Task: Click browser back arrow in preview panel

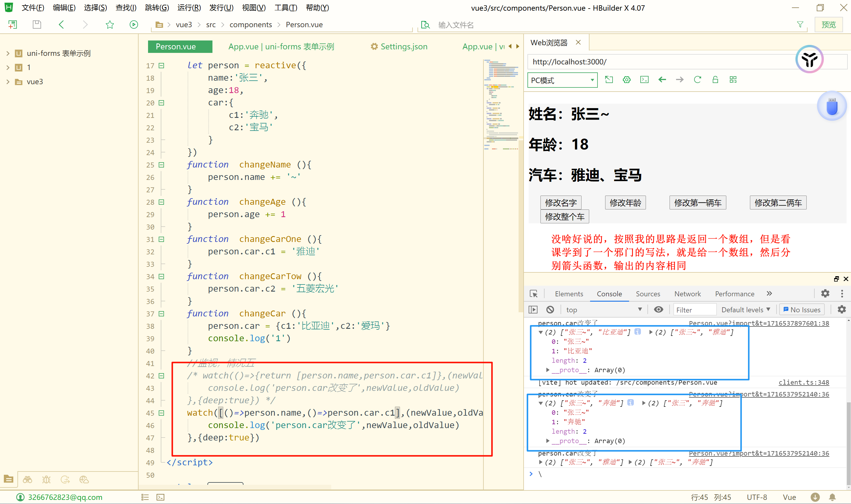Action: pos(662,80)
